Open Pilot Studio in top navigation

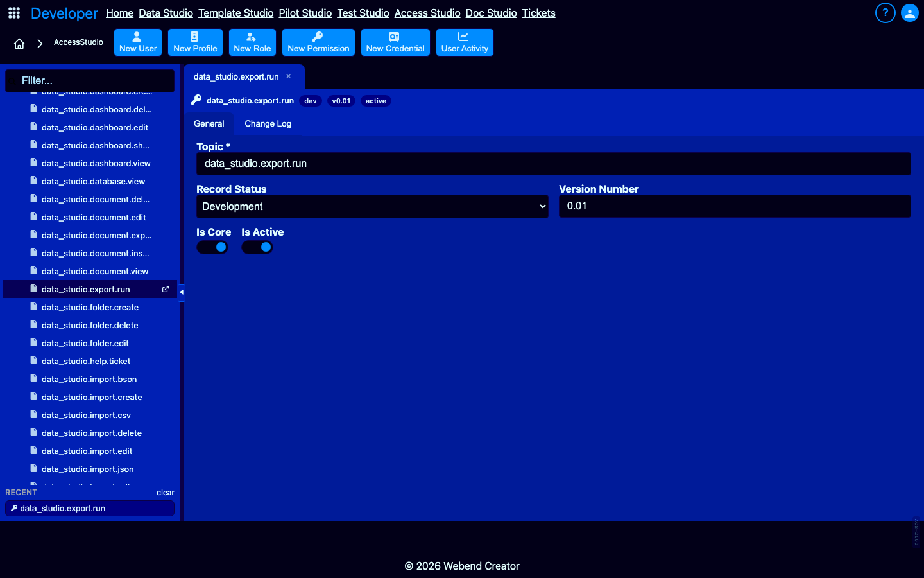tap(305, 13)
